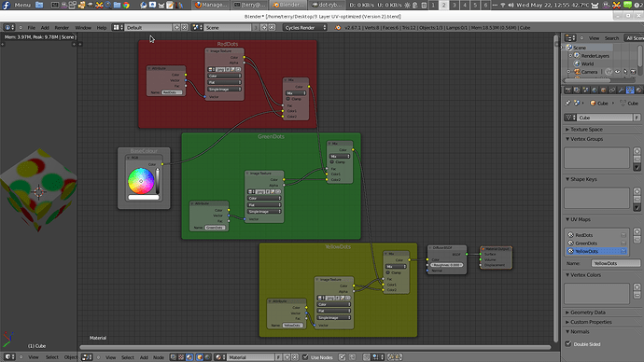Toggle Camera selectability arrow in outliner
The height and width of the screenshot is (362, 644).
pos(625,72)
